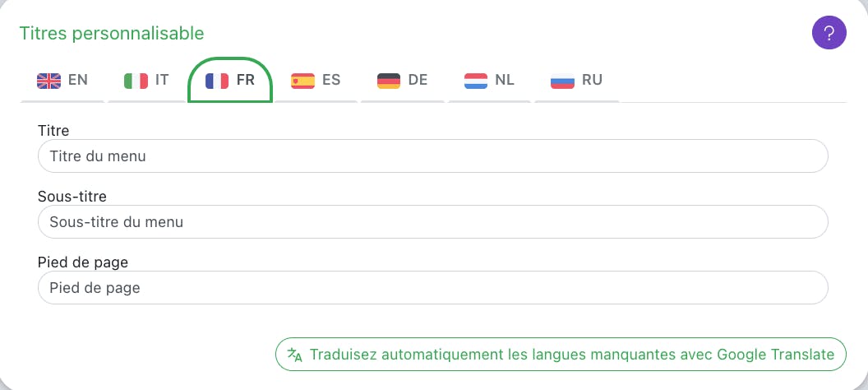Click the Russian flag icon
The height and width of the screenshot is (390, 868).
click(x=562, y=81)
